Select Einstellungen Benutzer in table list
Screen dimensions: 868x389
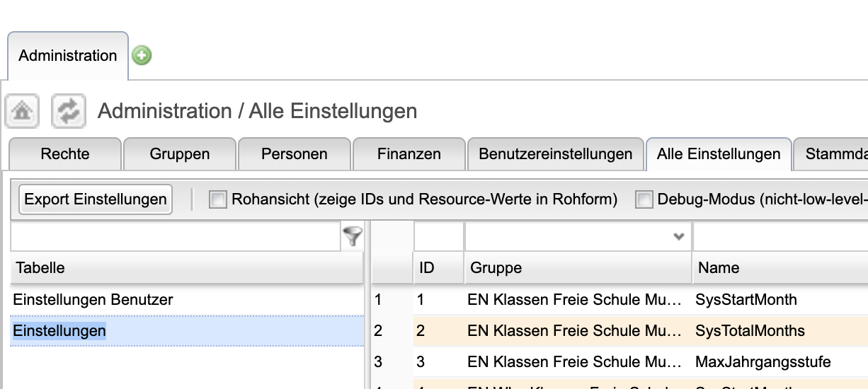[93, 300]
